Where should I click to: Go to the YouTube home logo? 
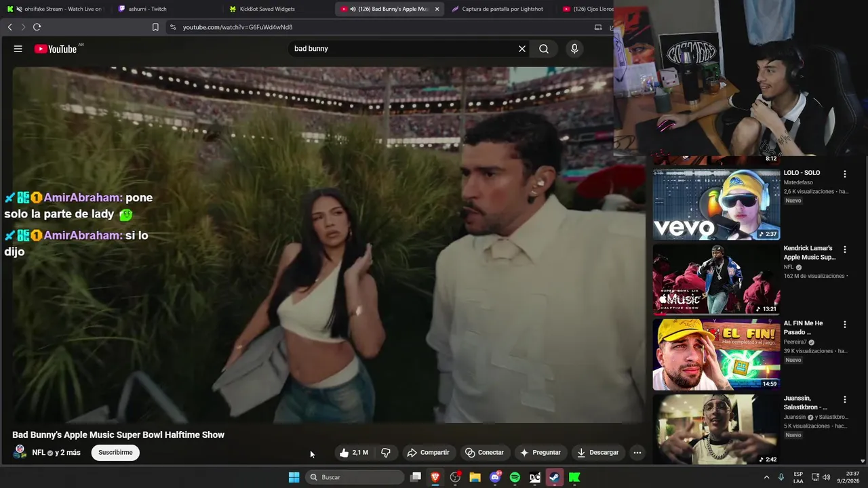56,49
